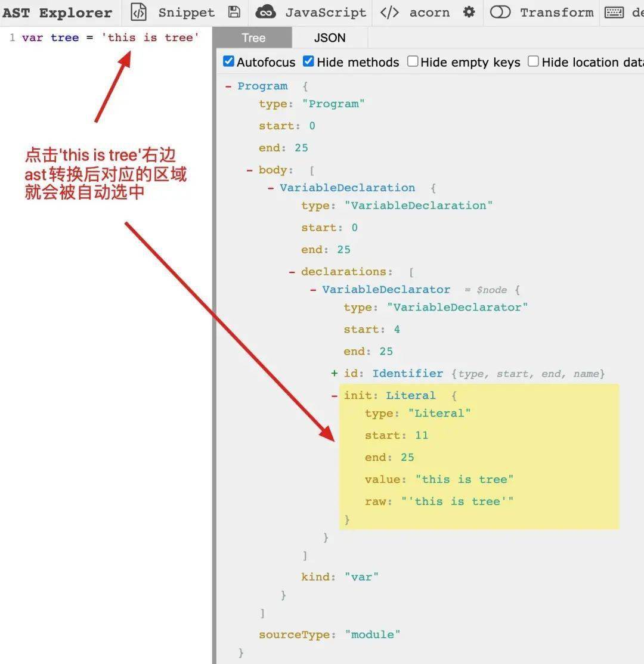
Task: Switch to the JSON tab
Action: [x=330, y=38]
